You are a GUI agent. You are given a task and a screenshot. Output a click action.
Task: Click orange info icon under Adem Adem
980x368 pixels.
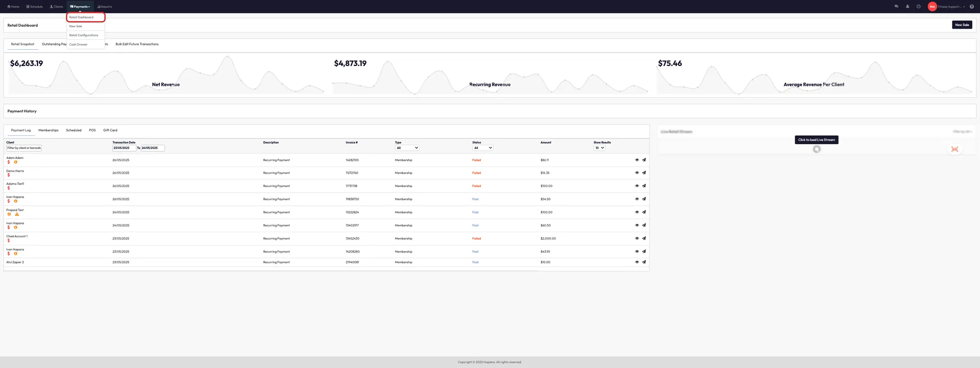pos(16,162)
